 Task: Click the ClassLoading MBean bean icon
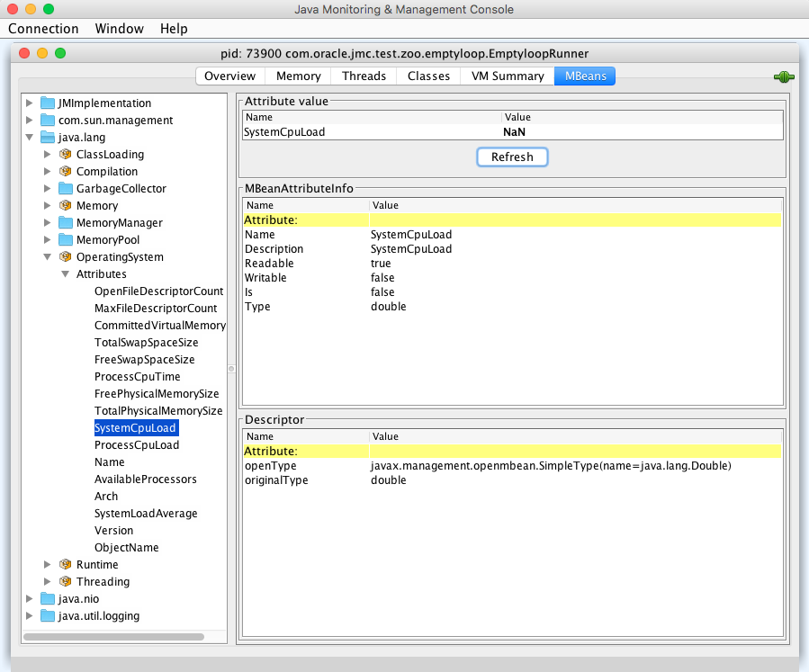pyautogui.click(x=65, y=155)
